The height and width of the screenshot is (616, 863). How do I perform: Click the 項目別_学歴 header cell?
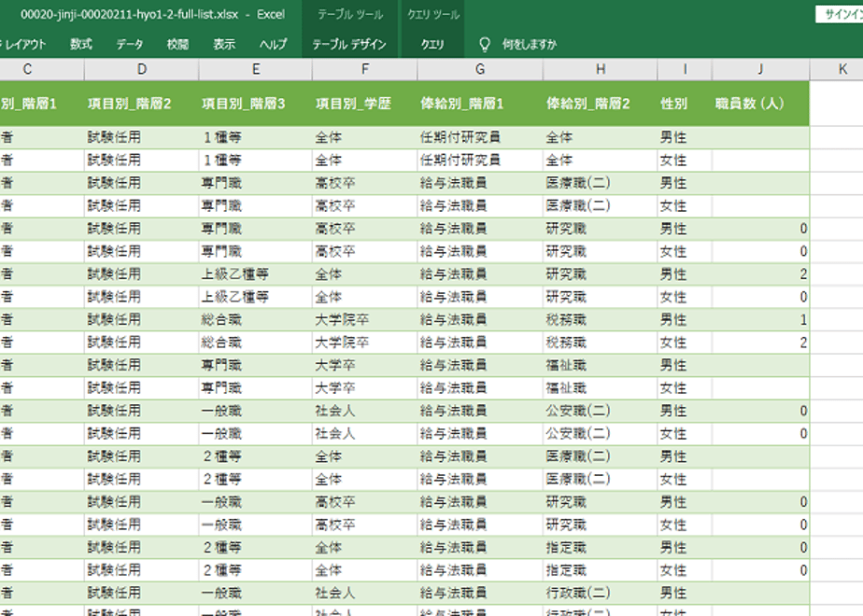tap(365, 104)
